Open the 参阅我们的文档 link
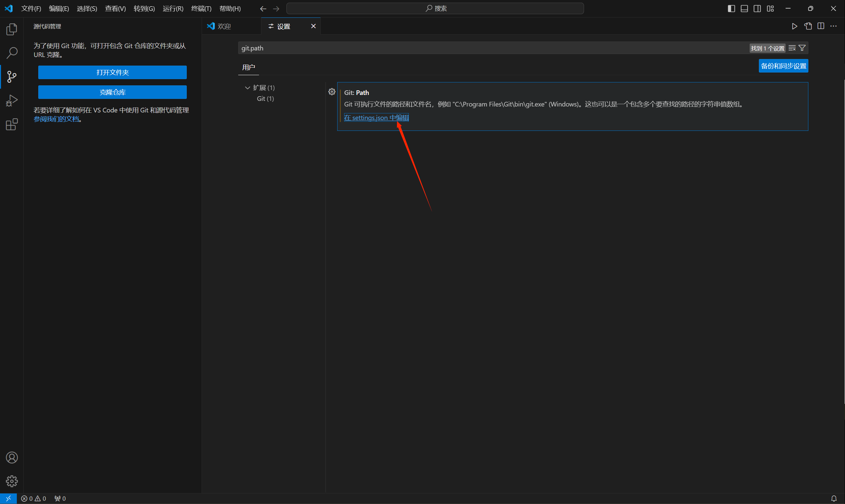Viewport: 845px width, 504px height. point(56,119)
